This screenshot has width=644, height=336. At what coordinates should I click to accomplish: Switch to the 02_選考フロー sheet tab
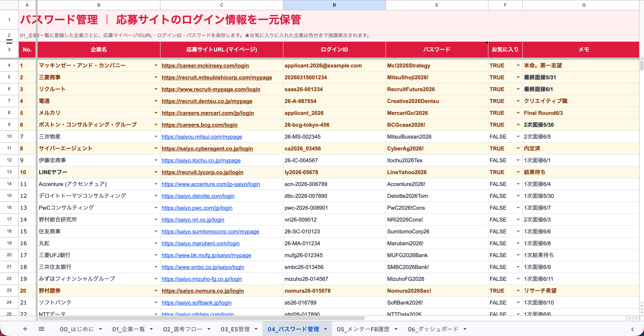(183, 329)
